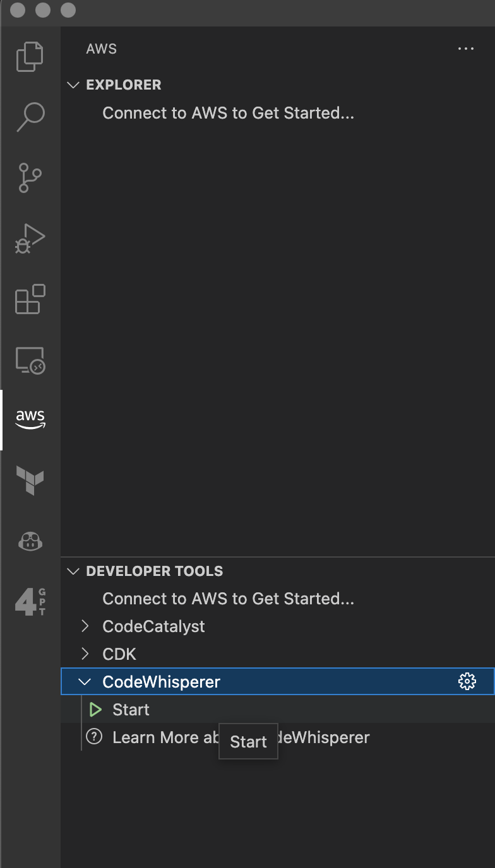The width and height of the screenshot is (495, 868).
Task: Collapse the CodeWhisperer node
Action: click(x=84, y=682)
